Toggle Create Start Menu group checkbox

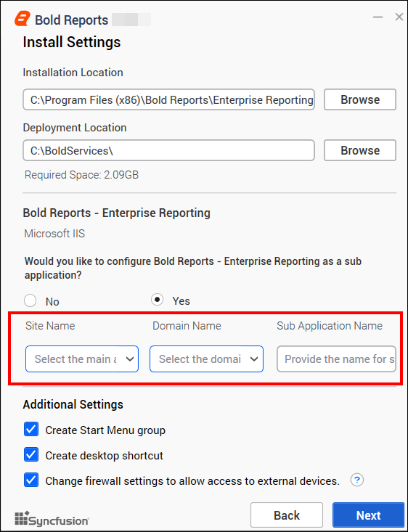(x=31, y=429)
